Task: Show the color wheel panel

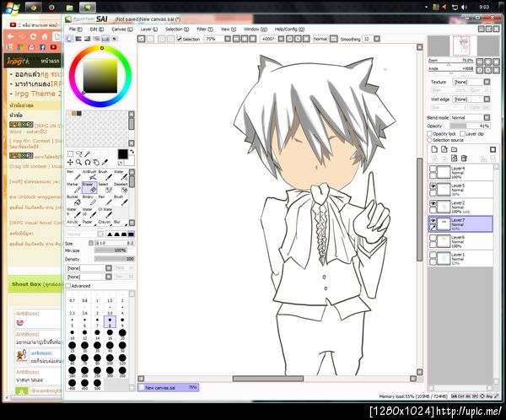Action: (70, 39)
